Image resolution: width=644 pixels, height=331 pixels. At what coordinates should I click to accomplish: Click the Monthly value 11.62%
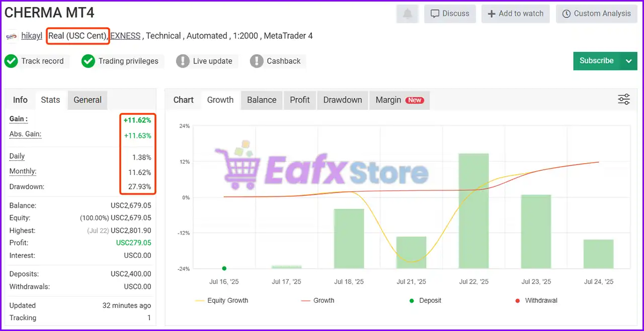coord(140,173)
